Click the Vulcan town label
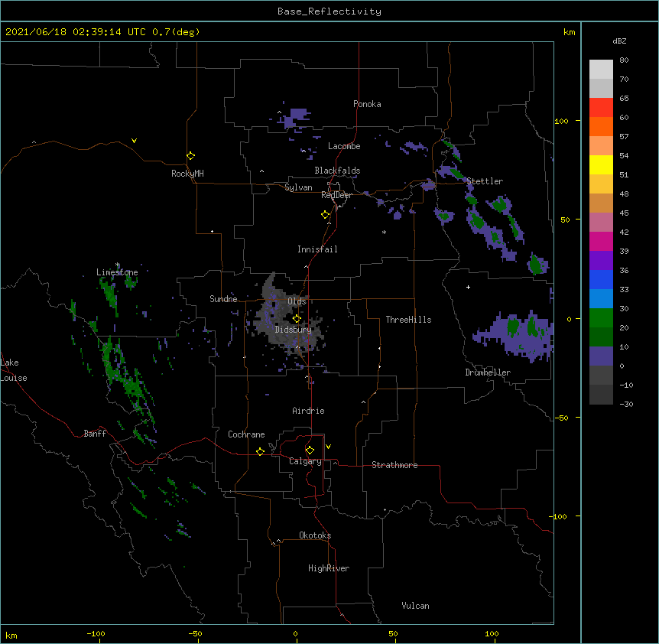Image resolution: width=659 pixels, height=644 pixels. tap(415, 606)
